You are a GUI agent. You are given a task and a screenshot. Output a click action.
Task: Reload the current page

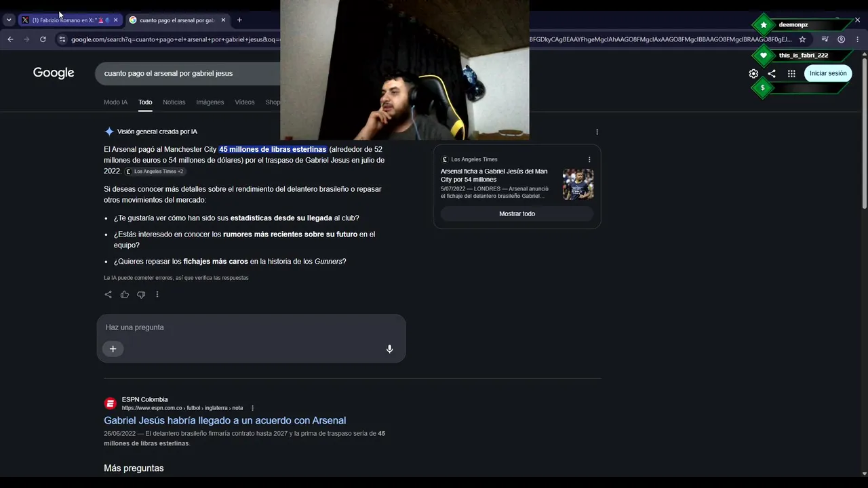point(43,39)
